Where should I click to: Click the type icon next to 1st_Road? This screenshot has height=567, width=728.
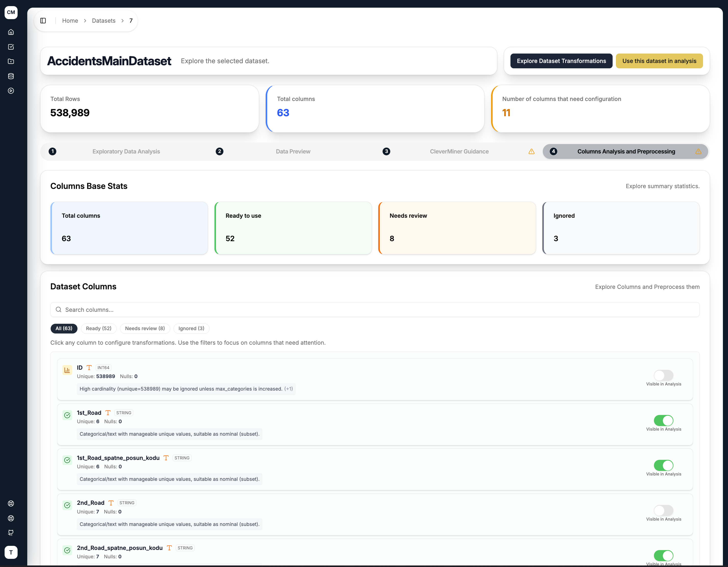[108, 413]
